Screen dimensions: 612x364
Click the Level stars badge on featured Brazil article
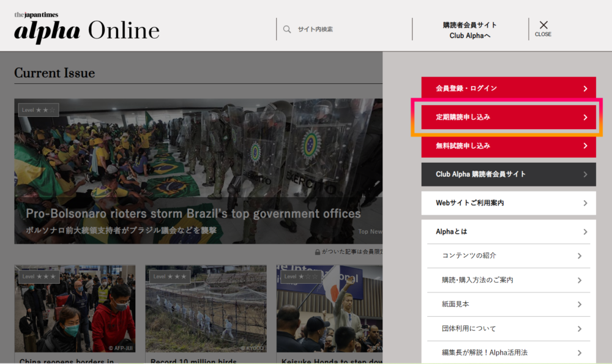click(38, 109)
